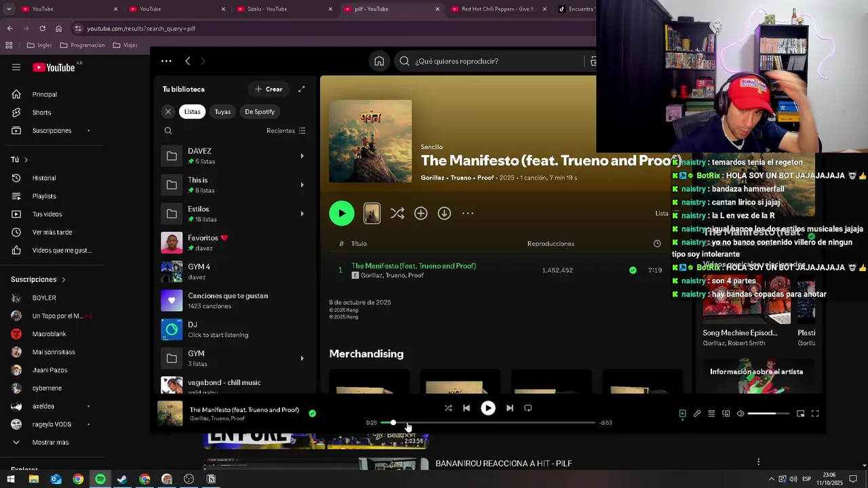Expand the GYM folder arrow
Image resolution: width=868 pixels, height=488 pixels.
(x=302, y=358)
